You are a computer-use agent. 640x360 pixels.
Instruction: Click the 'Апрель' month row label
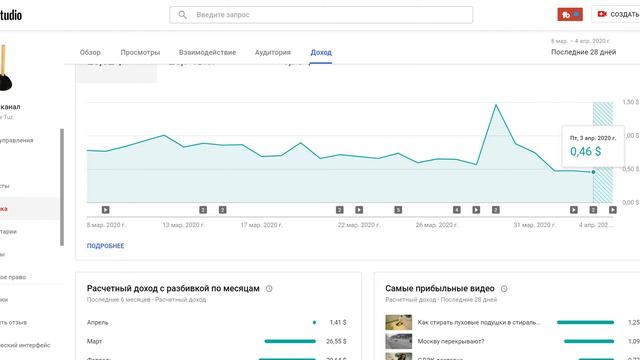(x=98, y=322)
